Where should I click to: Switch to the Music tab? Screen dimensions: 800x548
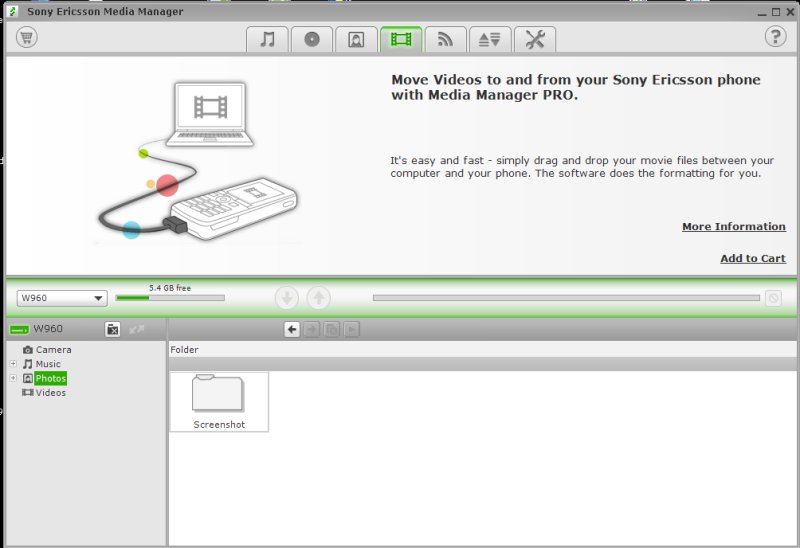click(267, 39)
